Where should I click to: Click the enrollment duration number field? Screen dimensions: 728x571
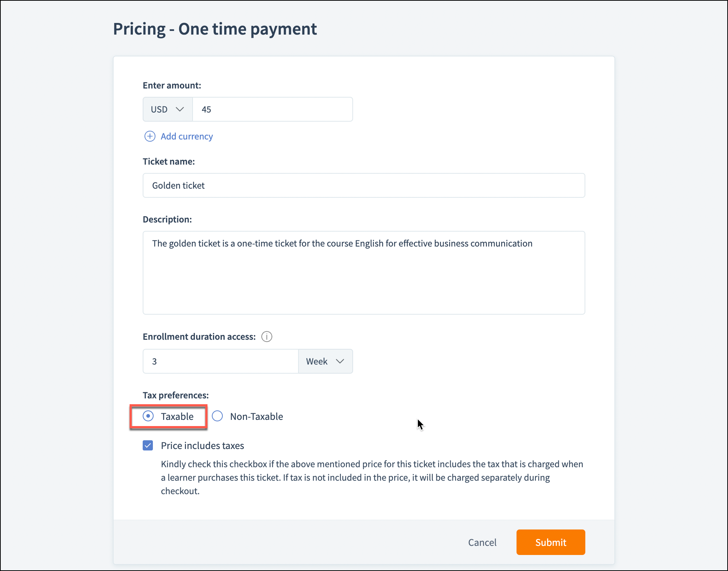click(221, 361)
